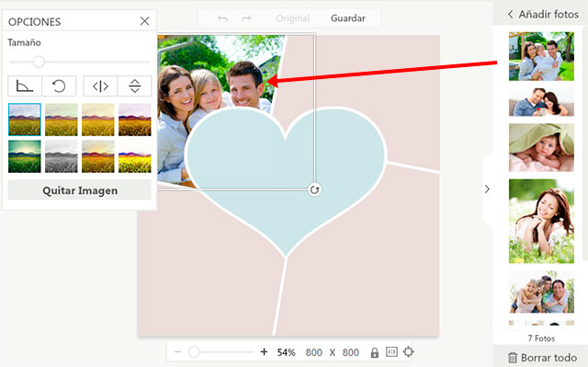Select the piggyback family photo thumbnail

(x=541, y=292)
